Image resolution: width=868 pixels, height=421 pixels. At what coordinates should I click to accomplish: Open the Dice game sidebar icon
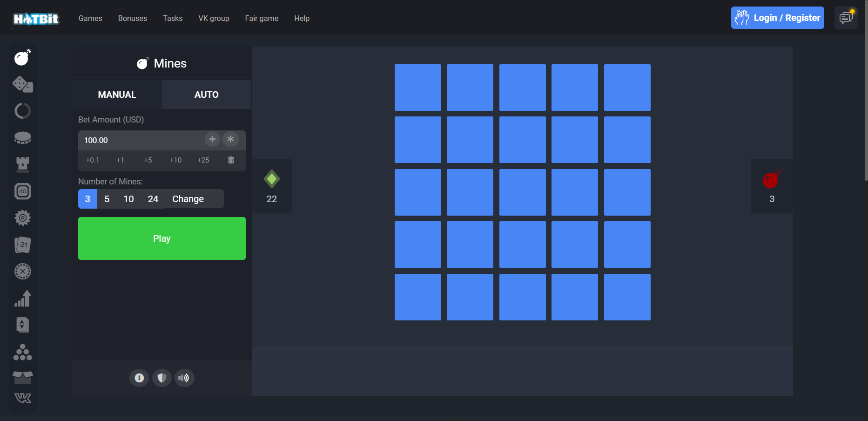coord(22,84)
